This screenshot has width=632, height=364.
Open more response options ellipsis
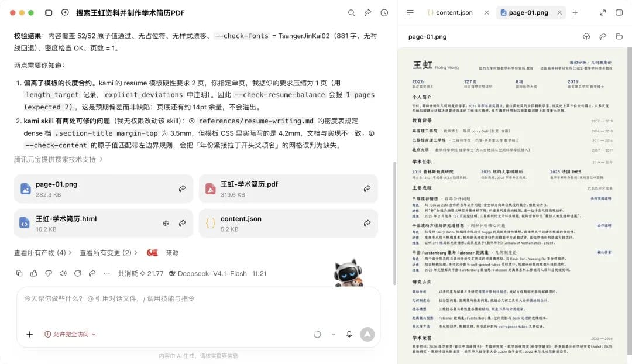pyautogui.click(x=107, y=273)
